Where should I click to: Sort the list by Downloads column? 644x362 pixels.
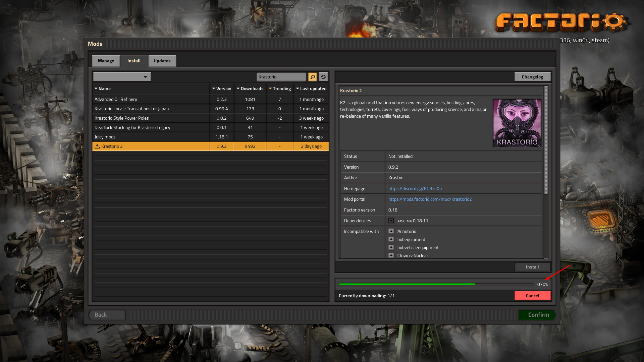250,88
